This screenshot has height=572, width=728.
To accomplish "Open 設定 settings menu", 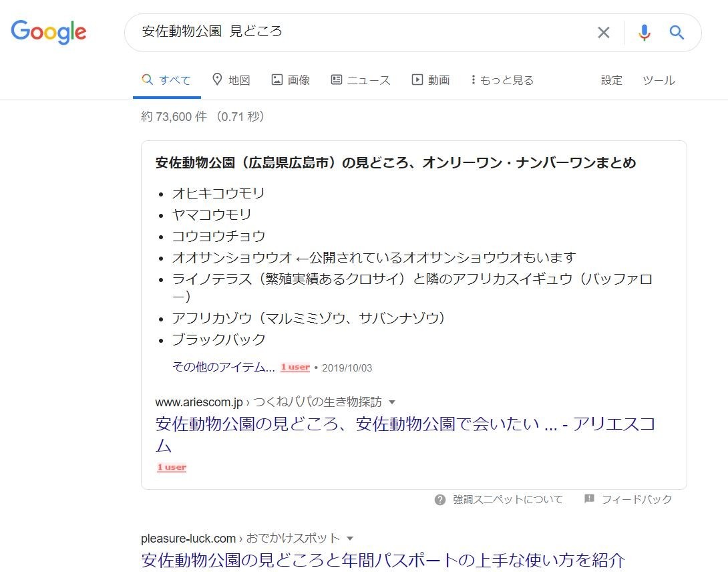I will pyautogui.click(x=612, y=80).
